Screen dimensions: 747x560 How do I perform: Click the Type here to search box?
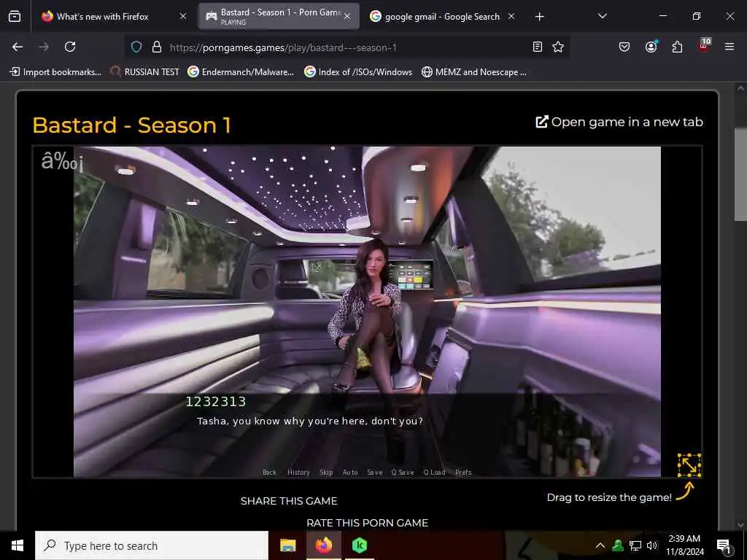point(152,545)
